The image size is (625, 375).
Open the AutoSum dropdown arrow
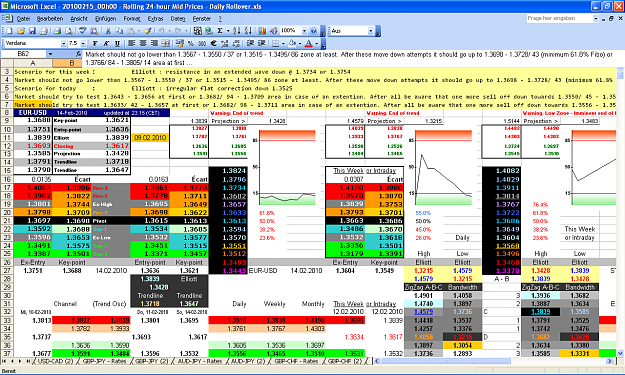click(x=228, y=31)
